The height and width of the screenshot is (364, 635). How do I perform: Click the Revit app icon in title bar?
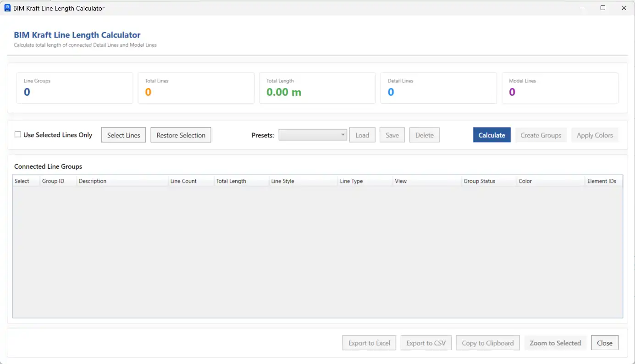pyautogui.click(x=7, y=8)
